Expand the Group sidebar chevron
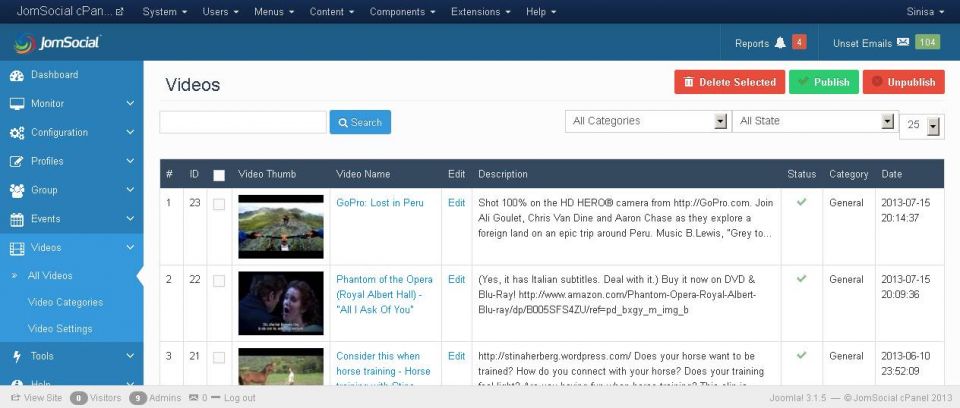 [x=130, y=190]
